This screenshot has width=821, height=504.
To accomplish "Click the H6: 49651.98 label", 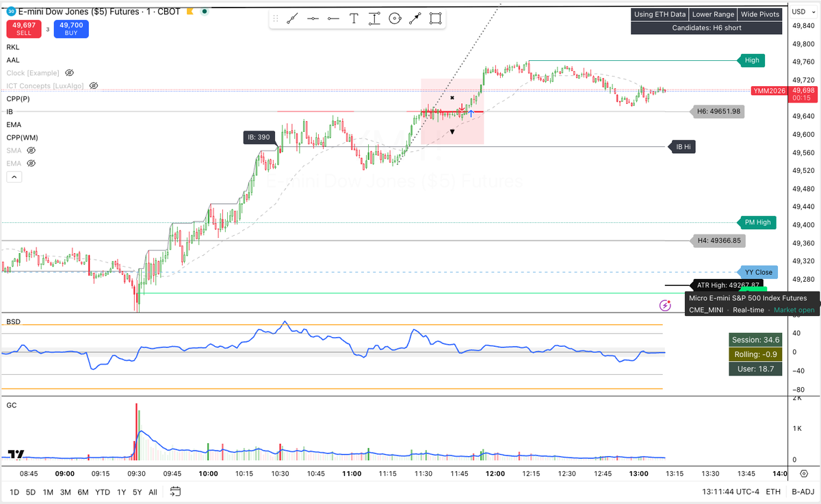I will (x=718, y=111).
